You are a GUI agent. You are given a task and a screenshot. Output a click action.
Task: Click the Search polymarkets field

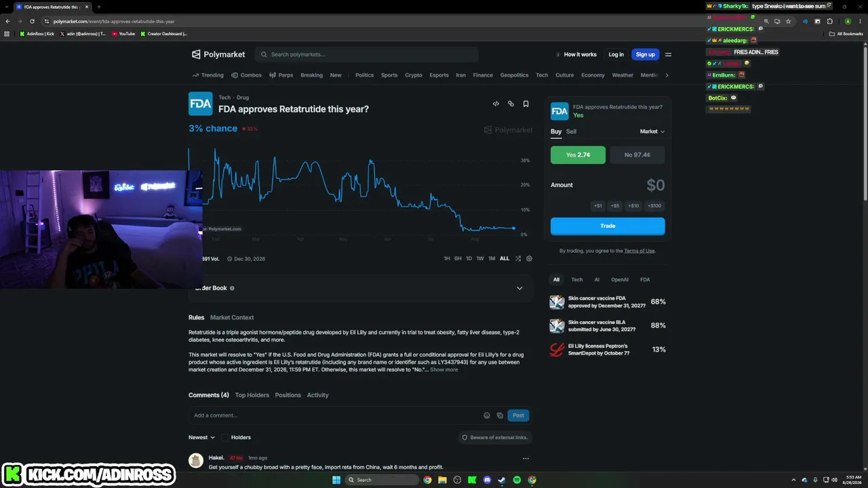pyautogui.click(x=367, y=54)
